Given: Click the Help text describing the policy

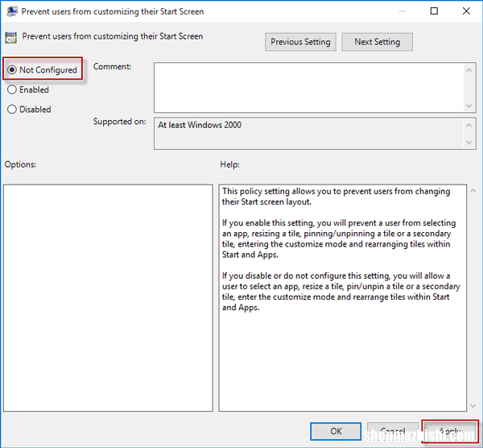Looking at the screenshot, I should (341, 249).
